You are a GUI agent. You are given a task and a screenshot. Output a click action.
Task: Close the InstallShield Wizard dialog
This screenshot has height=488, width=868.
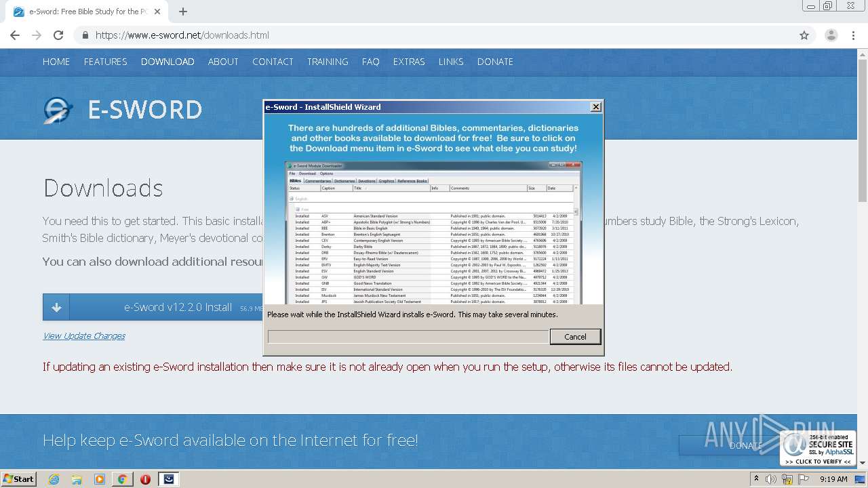pyautogui.click(x=596, y=107)
